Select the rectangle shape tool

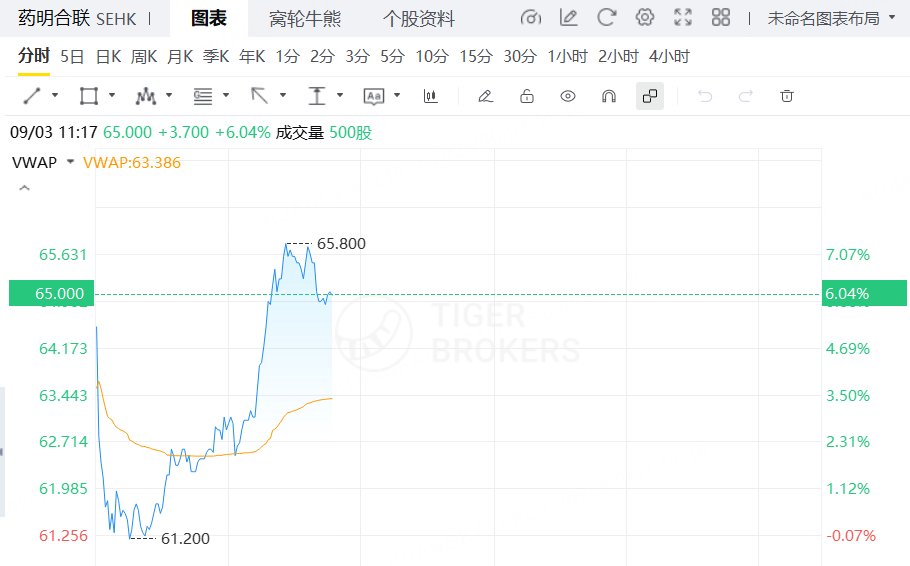(x=89, y=96)
